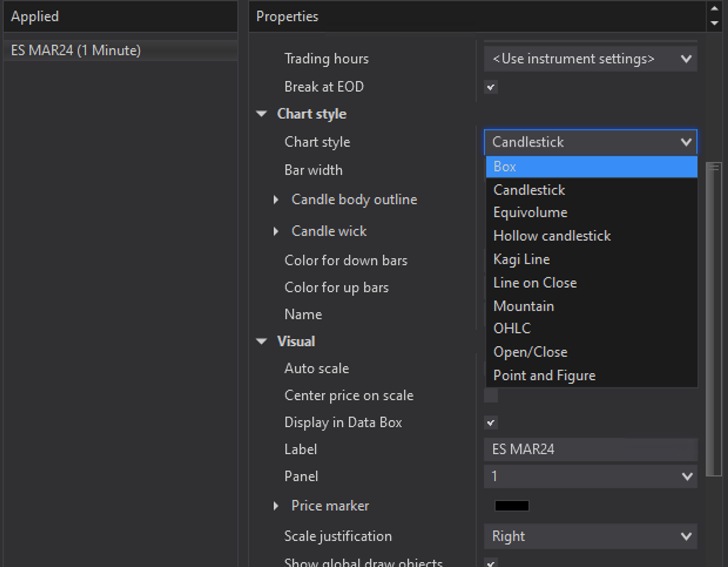
Task: Expand the Candle wick section
Action: [276, 232]
